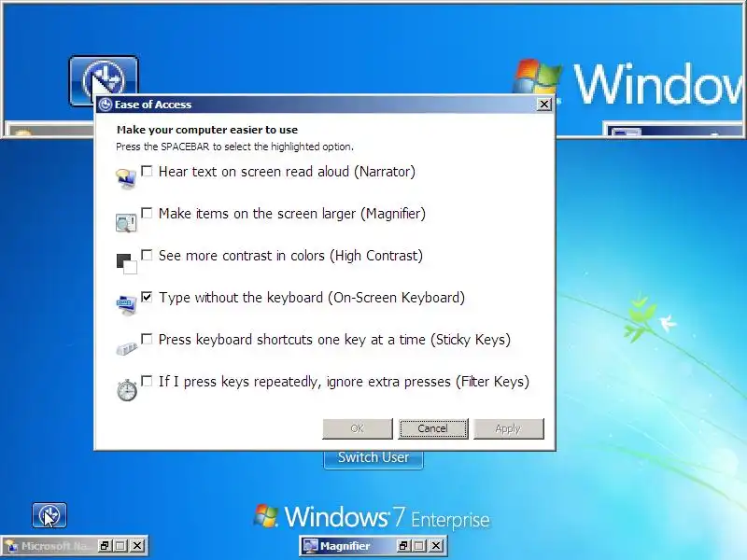Maximize the Magnifier window
The width and height of the screenshot is (747, 560).
[419, 546]
